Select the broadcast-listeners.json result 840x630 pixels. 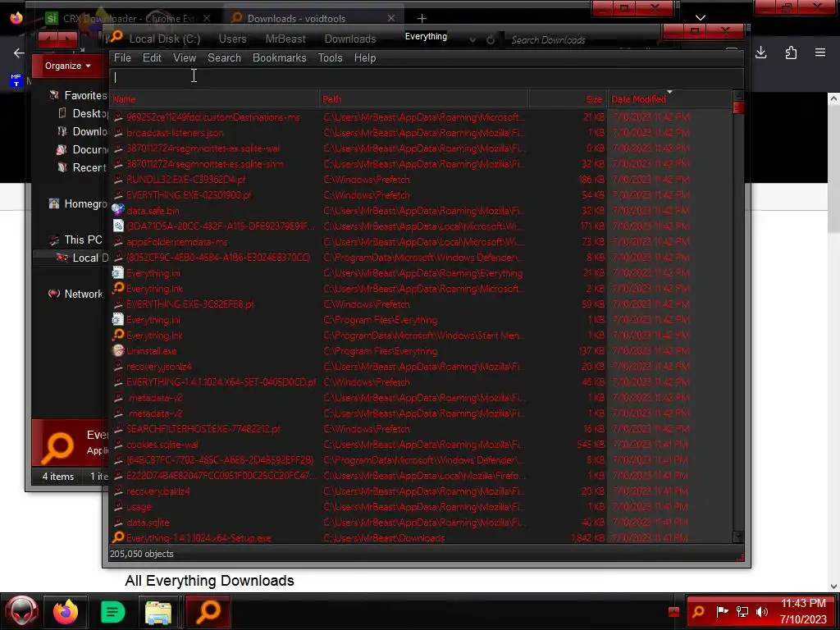coord(421,133)
